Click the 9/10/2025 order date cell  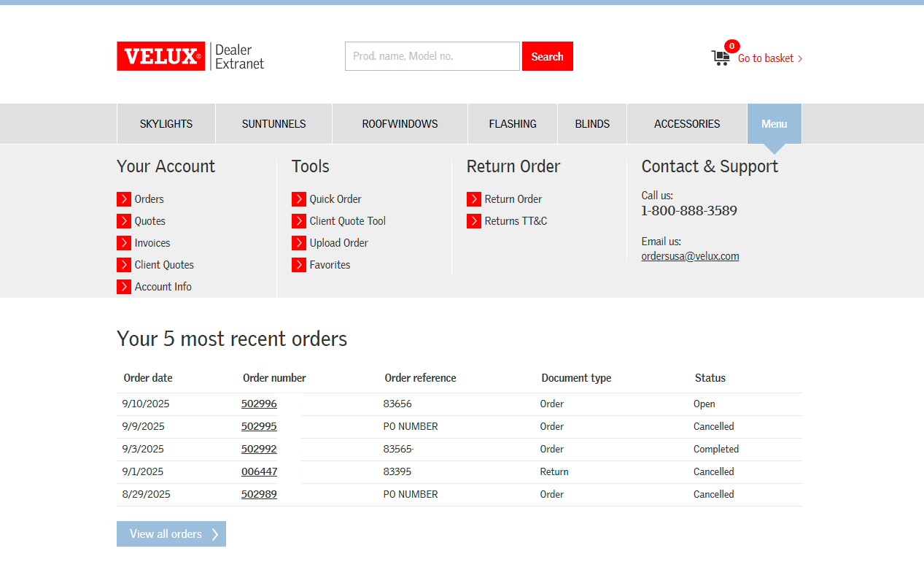[x=146, y=404]
